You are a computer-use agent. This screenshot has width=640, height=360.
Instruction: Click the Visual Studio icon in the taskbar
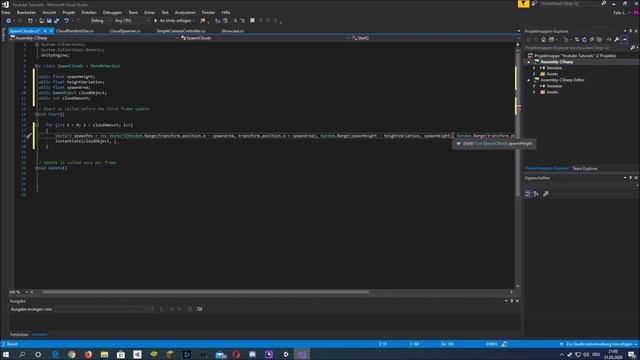[302, 354]
